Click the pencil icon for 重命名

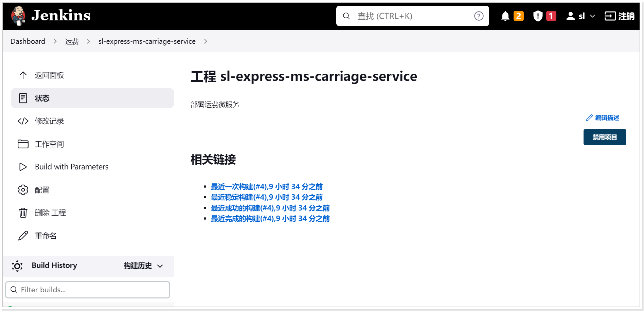point(23,236)
